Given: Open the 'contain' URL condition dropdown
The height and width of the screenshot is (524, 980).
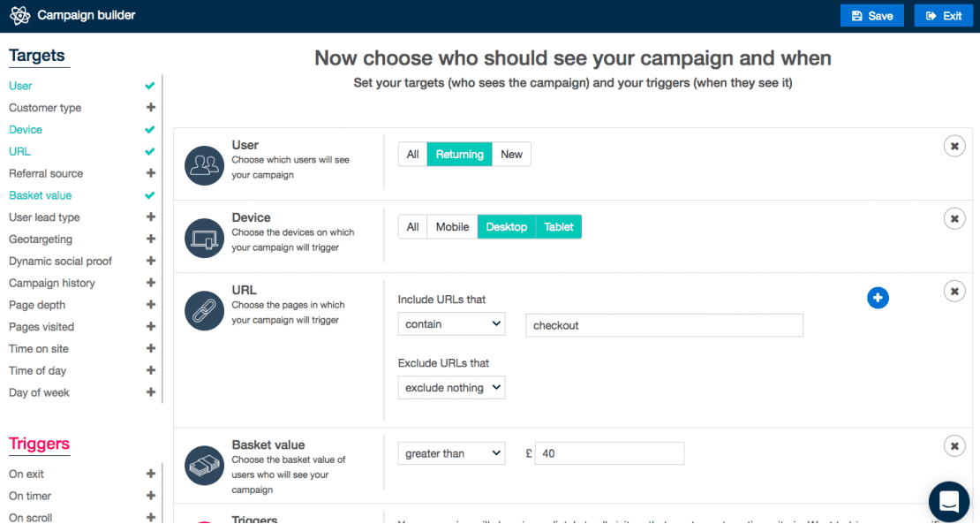Looking at the screenshot, I should [x=451, y=324].
